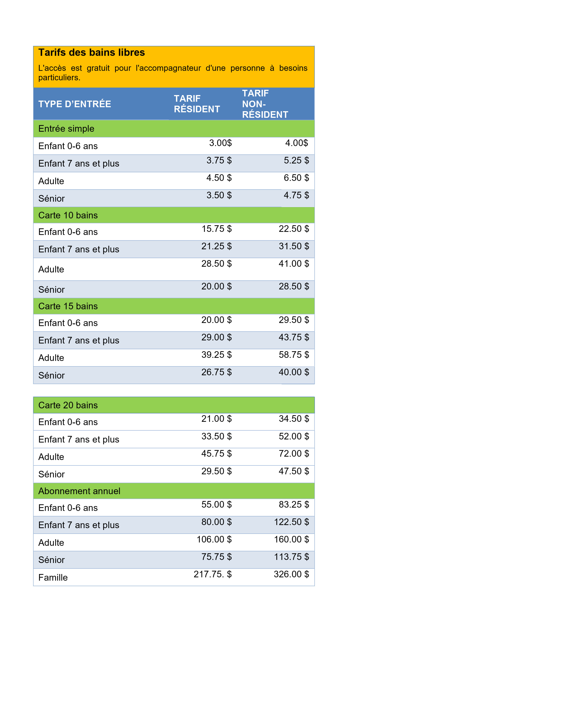The width and height of the screenshot is (563, 728).
Task: Select the 'Abonnement annuel' section row
Action: (79, 491)
